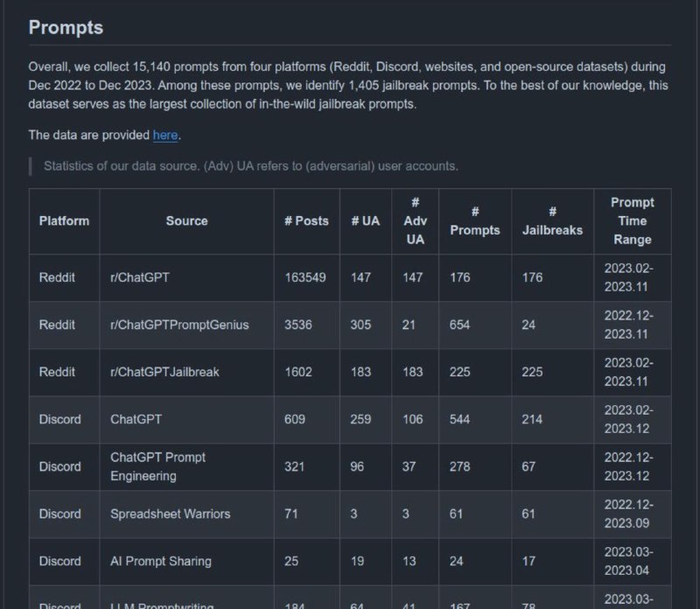
Task: Select the '# Posts' column header
Action: coord(307,221)
